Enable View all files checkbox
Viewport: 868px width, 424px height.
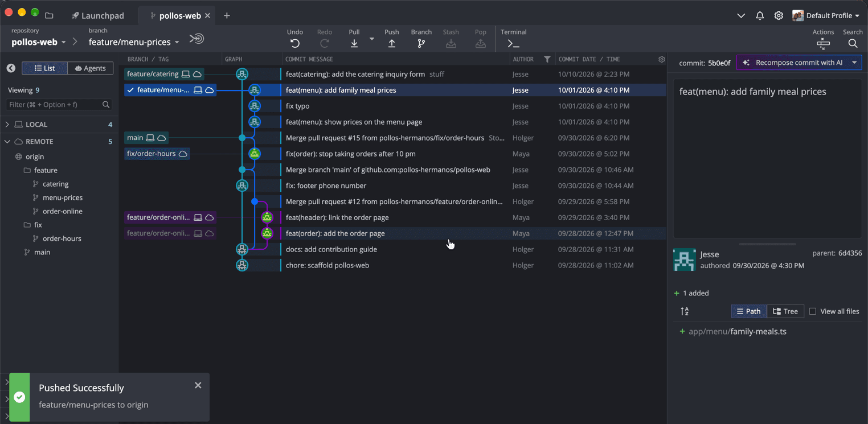pyautogui.click(x=813, y=311)
